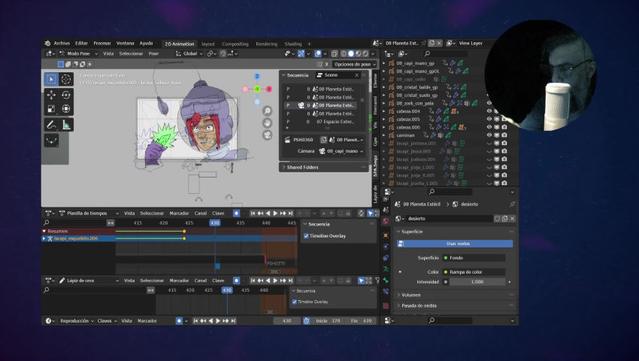Open the Modo Pose mode dropdown
The height and width of the screenshot is (361, 639).
[78, 54]
